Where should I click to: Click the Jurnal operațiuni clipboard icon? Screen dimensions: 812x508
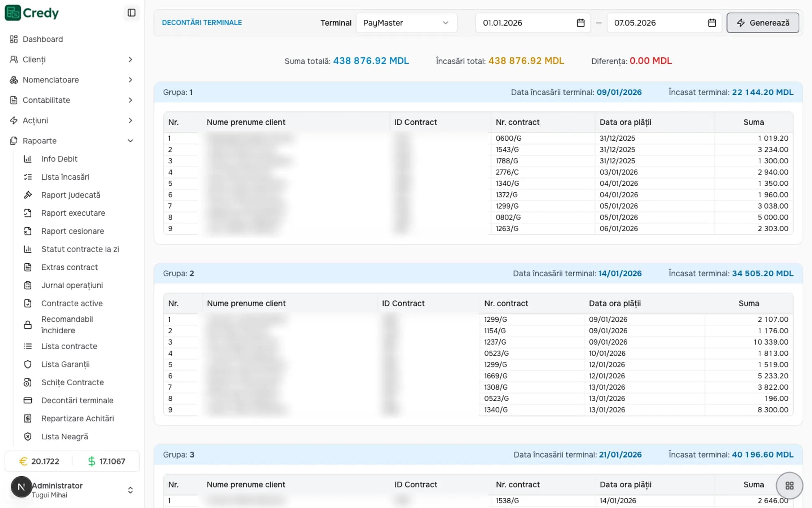click(x=28, y=285)
